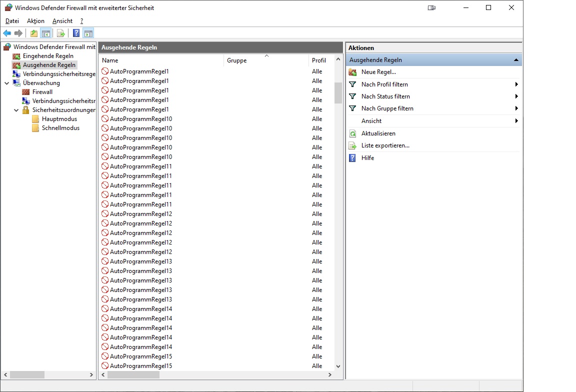Screen dimensions: 576x392
Task: Open the Aktion menu
Action: click(35, 21)
